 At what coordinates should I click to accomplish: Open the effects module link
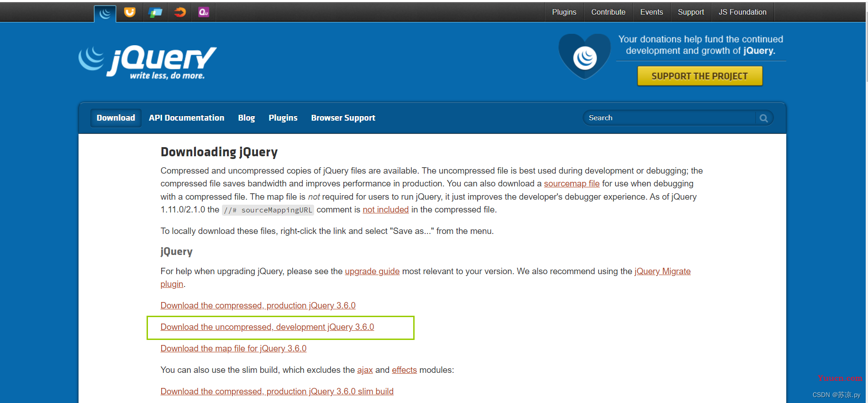[404, 370]
